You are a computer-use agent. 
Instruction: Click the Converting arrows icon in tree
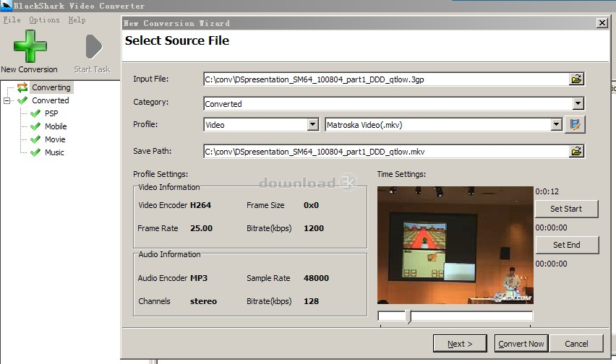pyautogui.click(x=22, y=87)
